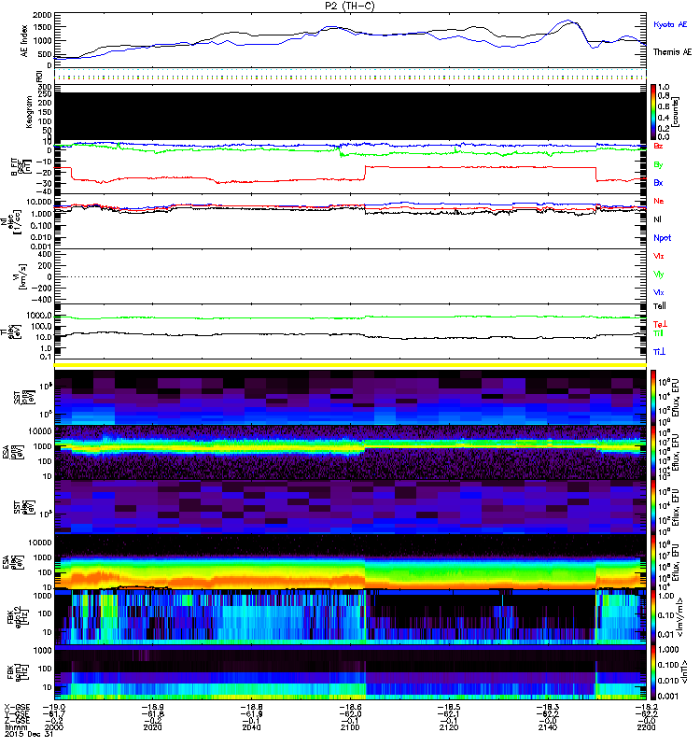Click the hhmm time tick label 2100

[x=350, y=727]
